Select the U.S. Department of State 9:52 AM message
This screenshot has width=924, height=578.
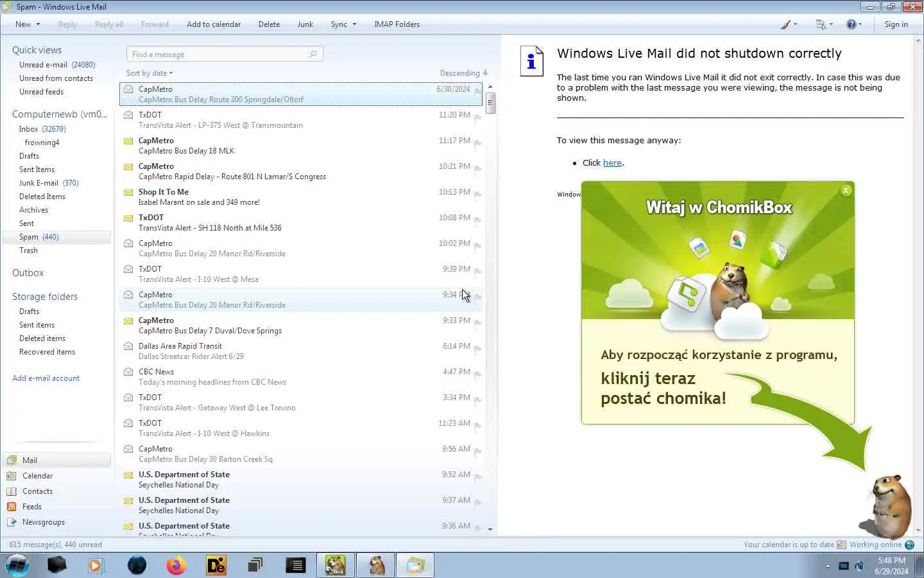(302, 480)
